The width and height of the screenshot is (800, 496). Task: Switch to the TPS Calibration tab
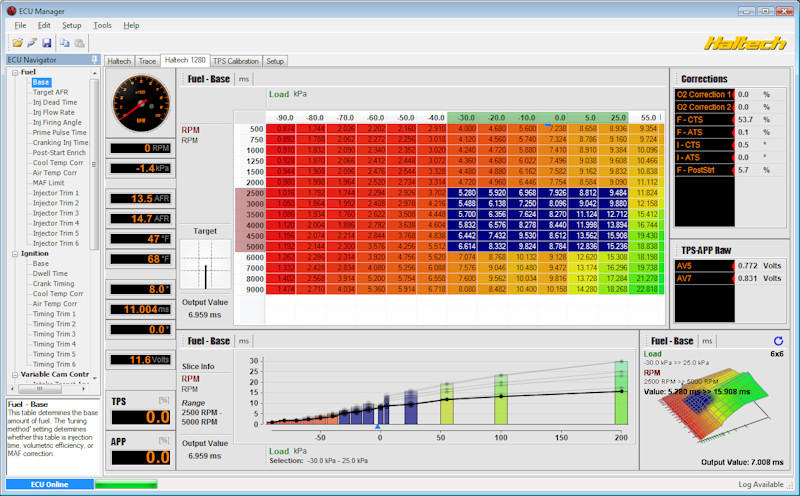click(236, 61)
